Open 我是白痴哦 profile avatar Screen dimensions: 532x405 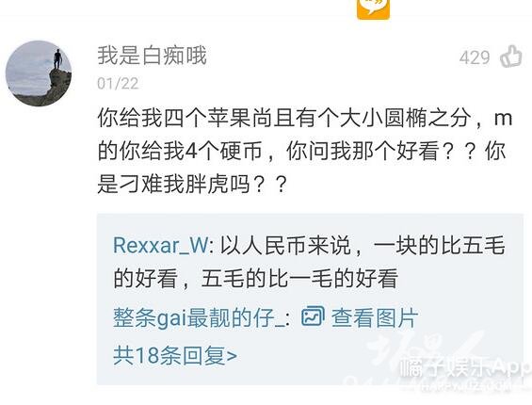pyautogui.click(x=39, y=73)
